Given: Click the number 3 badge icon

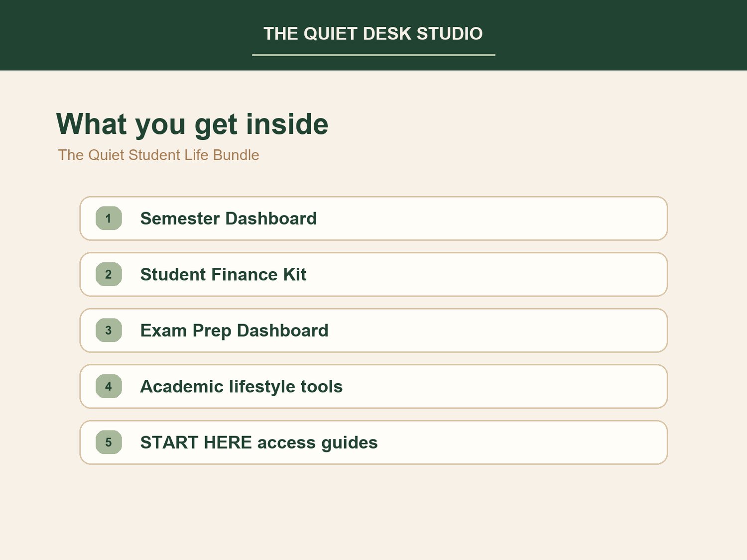Looking at the screenshot, I should pos(109,330).
